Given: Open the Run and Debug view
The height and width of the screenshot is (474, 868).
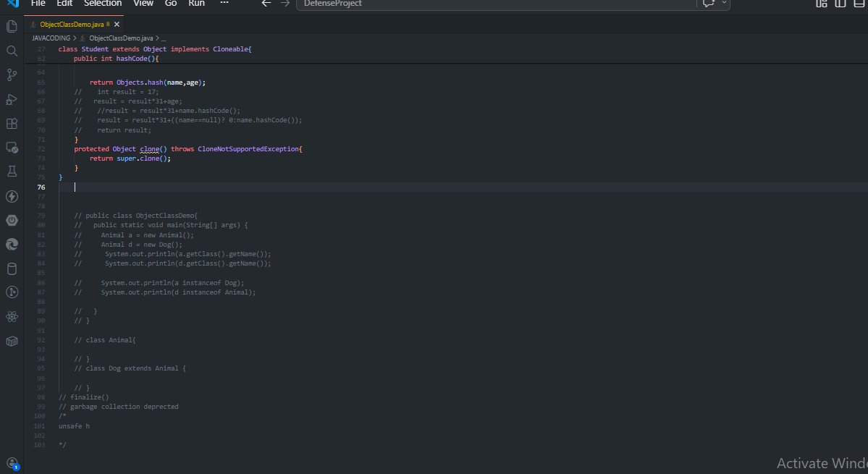Looking at the screenshot, I should [12, 100].
